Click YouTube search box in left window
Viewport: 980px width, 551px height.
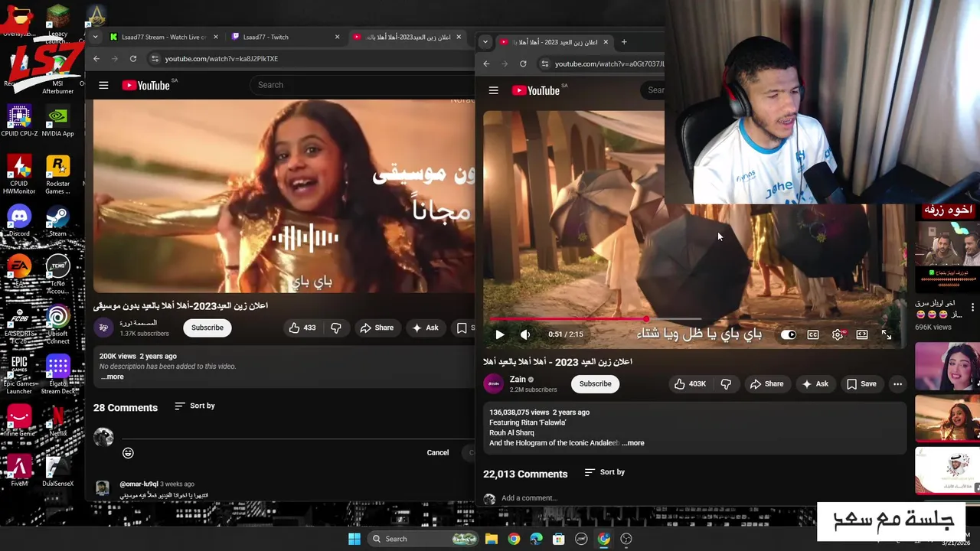[364, 85]
